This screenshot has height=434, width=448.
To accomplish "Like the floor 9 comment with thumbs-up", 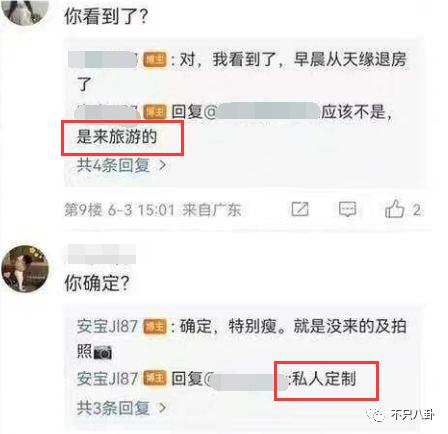I will [395, 209].
